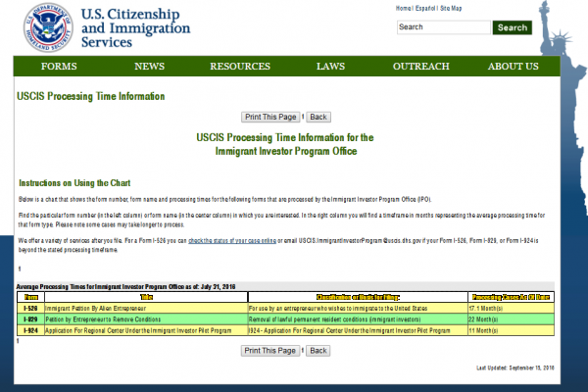Go to the NEWS navigation tab
Image resolution: width=588 pixels, height=392 pixels.
(x=149, y=67)
